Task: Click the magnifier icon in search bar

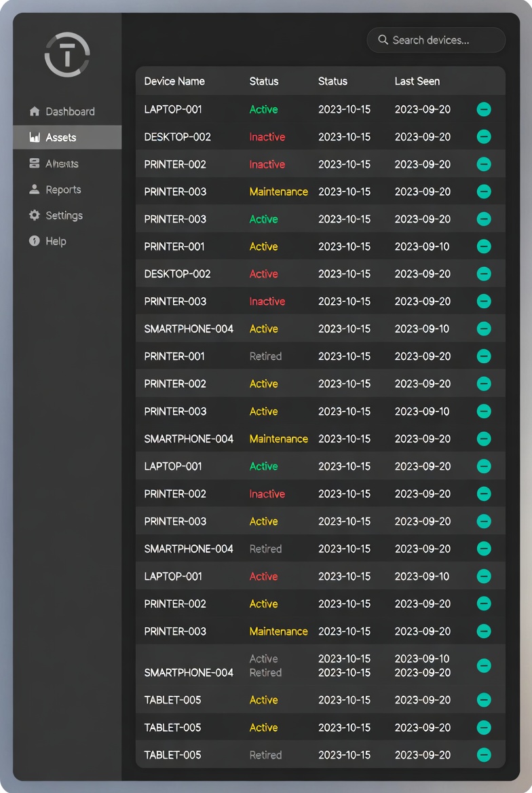Action: tap(383, 40)
